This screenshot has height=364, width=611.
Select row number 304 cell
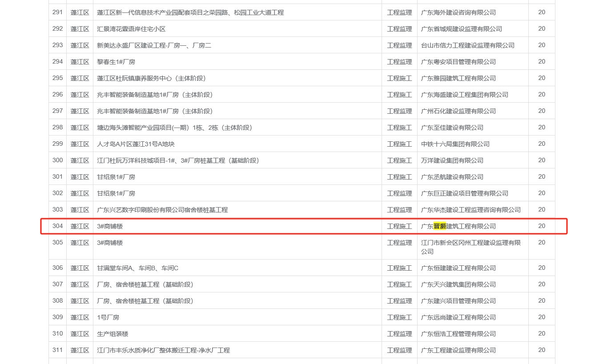[58, 226]
